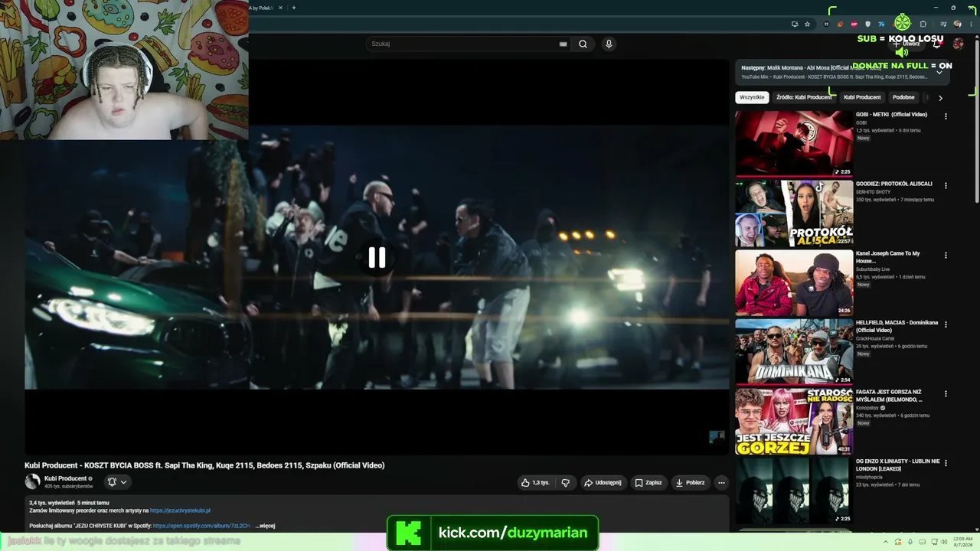Click the channel name Suburbbaby Live
980x551 pixels.
tap(873, 269)
